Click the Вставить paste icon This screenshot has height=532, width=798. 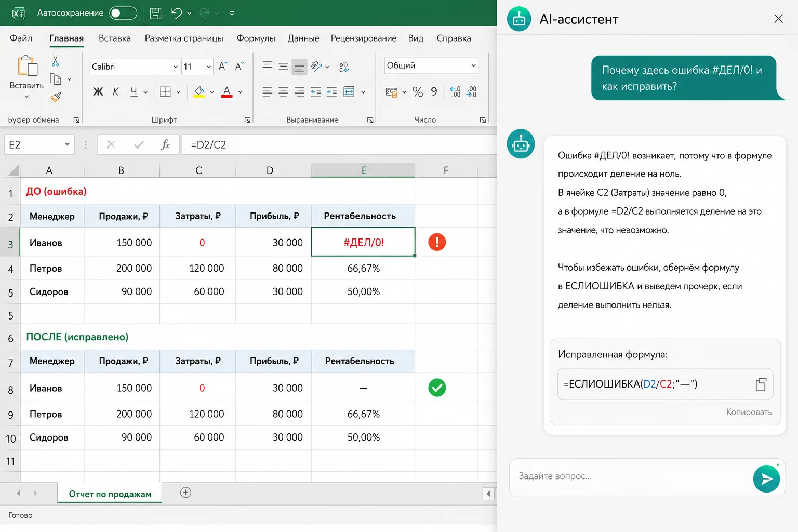tap(27, 66)
